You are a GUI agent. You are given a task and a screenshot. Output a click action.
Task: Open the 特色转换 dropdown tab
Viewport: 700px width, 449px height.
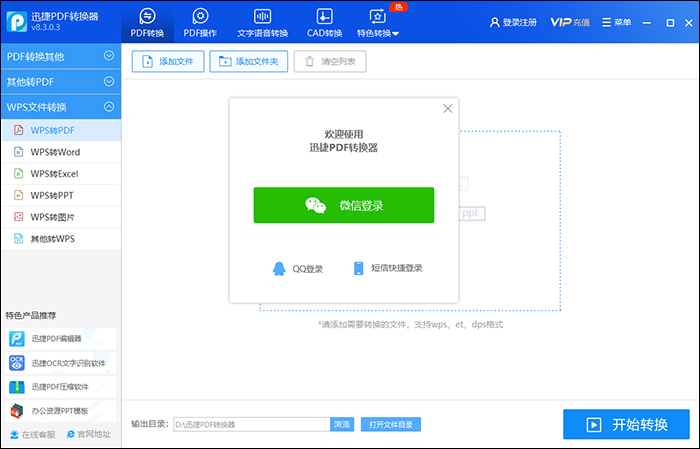378,22
